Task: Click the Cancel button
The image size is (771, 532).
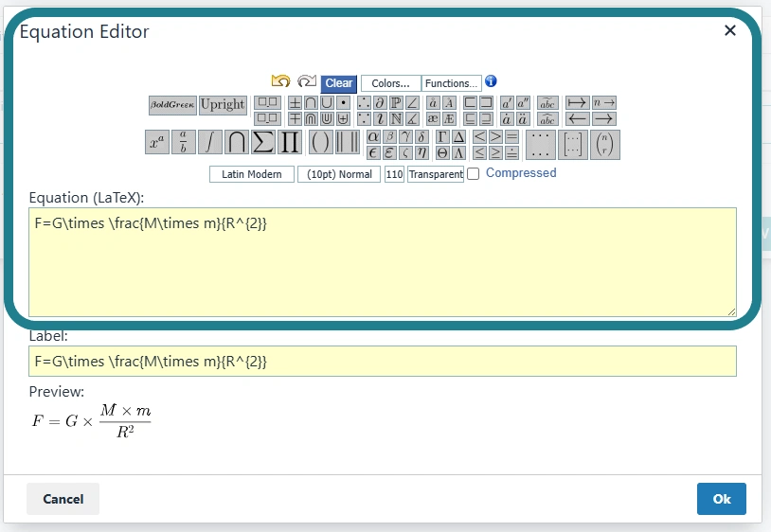Action: point(63,499)
